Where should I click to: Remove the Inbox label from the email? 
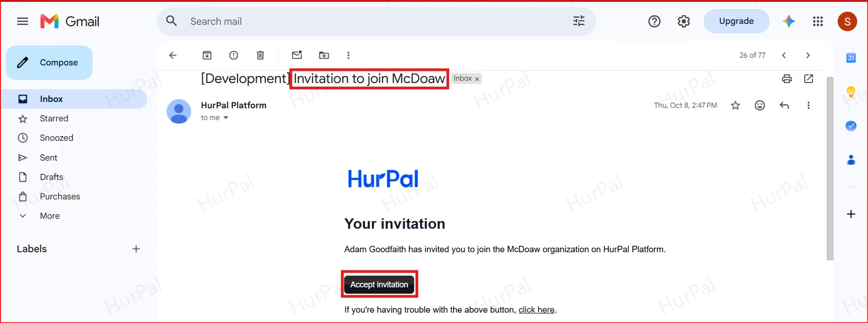pyautogui.click(x=477, y=79)
